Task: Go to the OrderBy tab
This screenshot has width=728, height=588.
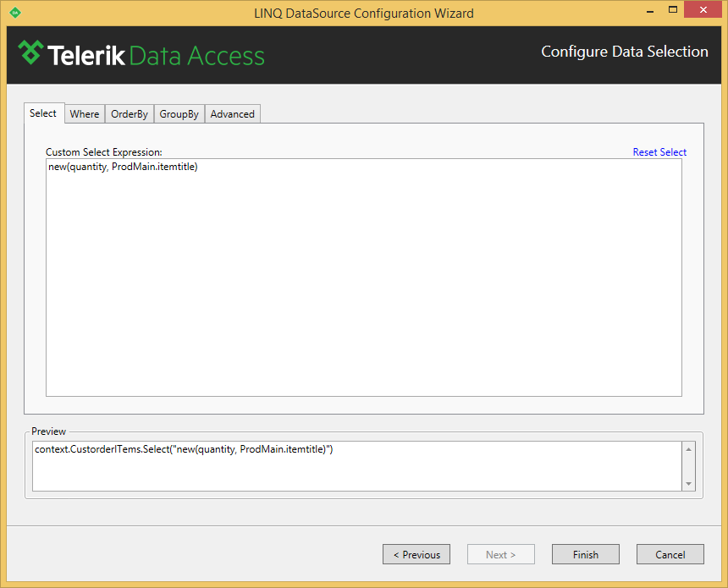Action: (x=130, y=114)
